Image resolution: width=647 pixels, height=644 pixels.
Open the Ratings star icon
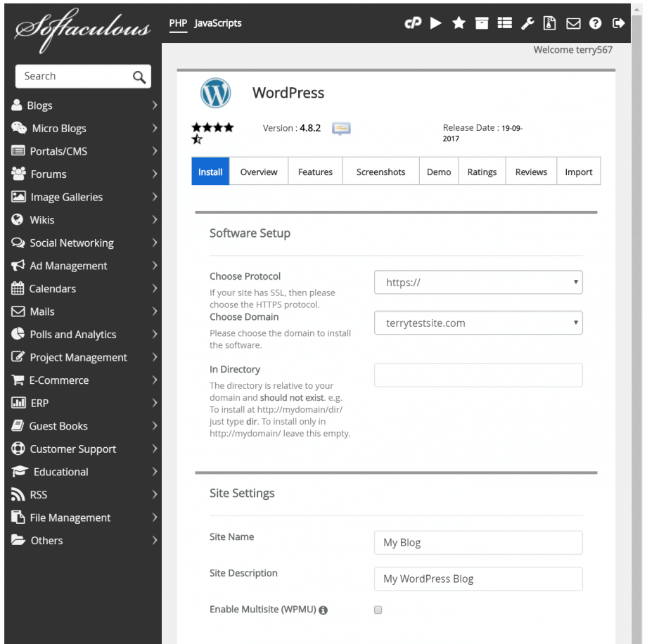pyautogui.click(x=459, y=23)
